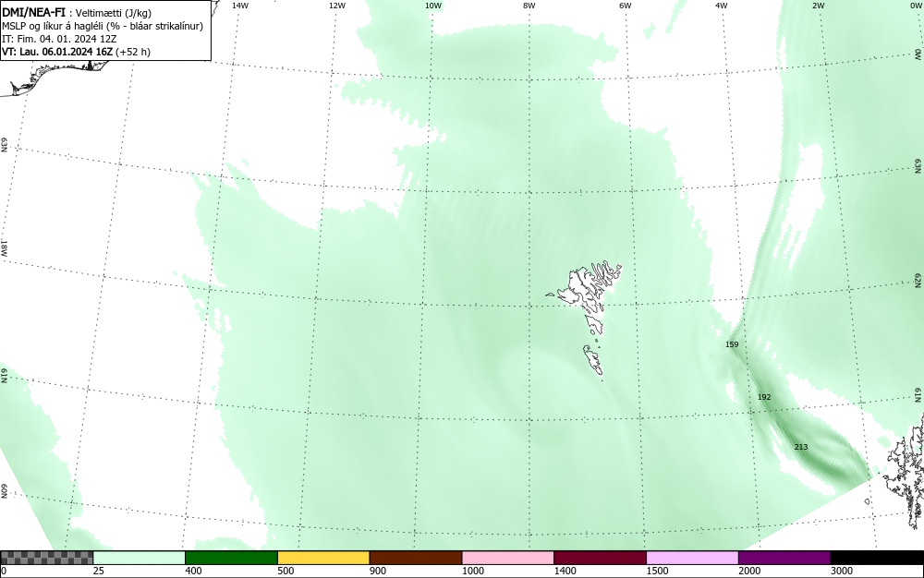This screenshot has width=924, height=578.
Task: Click the 63N label on the right edge
Action: point(918,166)
